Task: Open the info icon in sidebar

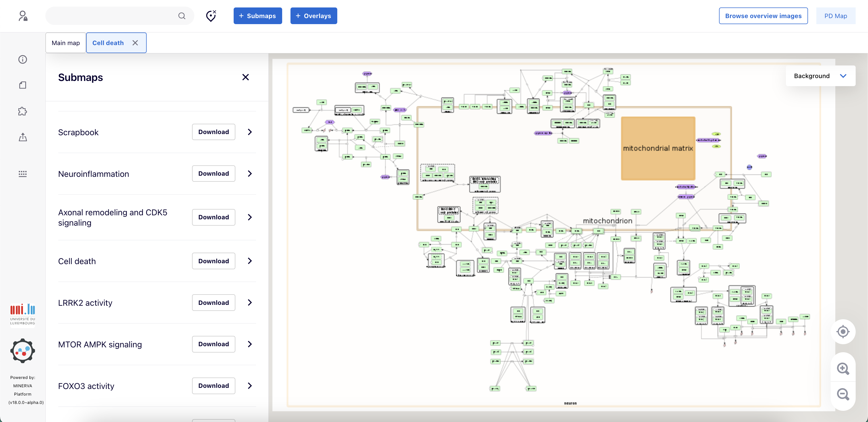Action: [23, 59]
